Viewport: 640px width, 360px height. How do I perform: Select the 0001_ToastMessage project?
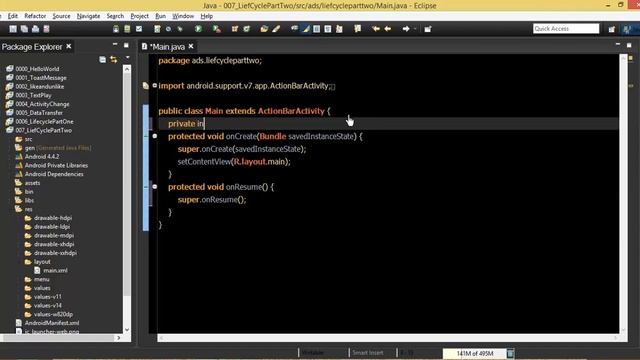(41, 78)
